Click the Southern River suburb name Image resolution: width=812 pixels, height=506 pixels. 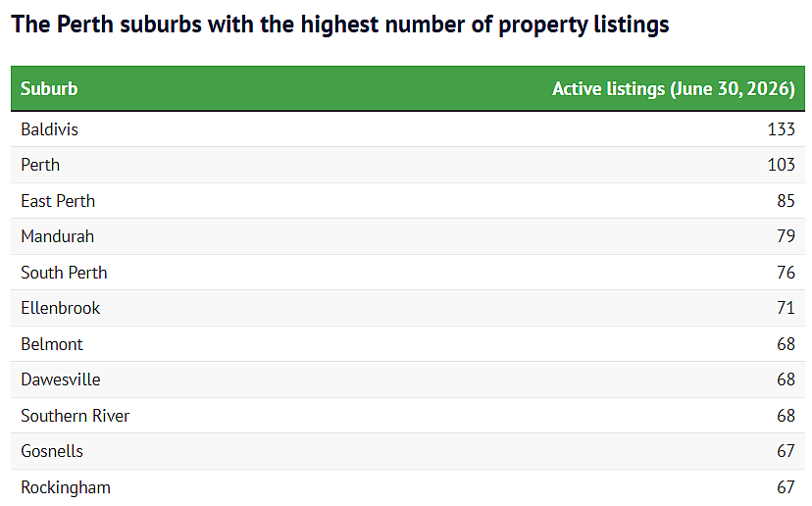pos(76,416)
